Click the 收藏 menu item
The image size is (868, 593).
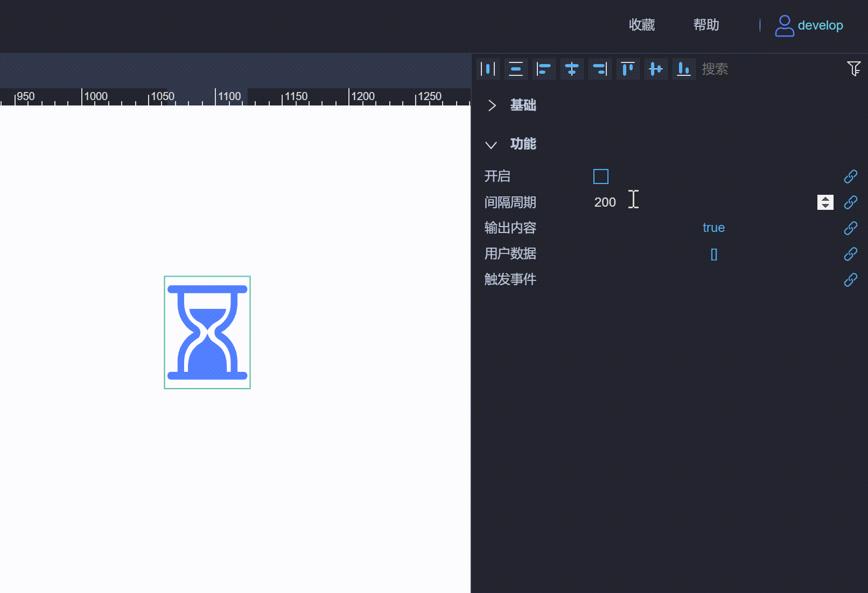(641, 25)
